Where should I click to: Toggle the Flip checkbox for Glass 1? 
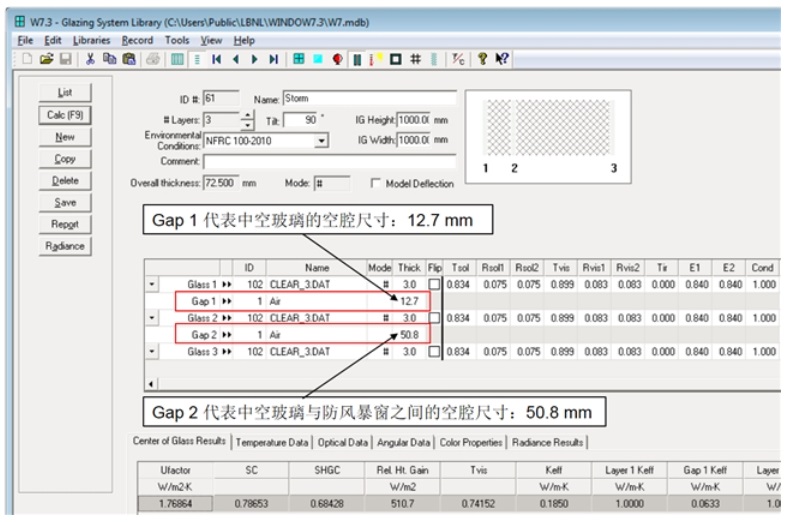(x=434, y=285)
